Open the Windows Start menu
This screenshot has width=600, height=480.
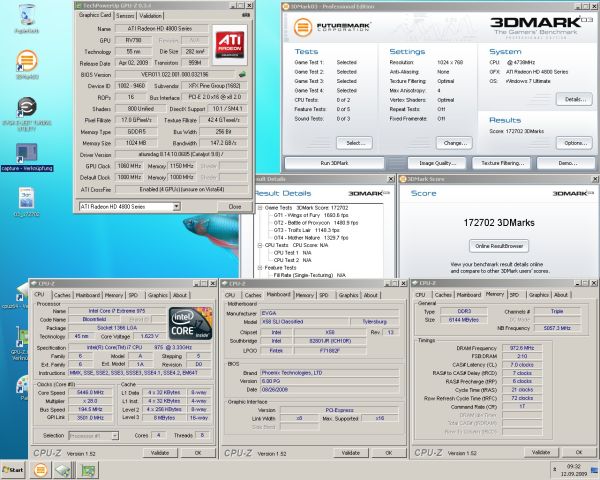pos(14,469)
